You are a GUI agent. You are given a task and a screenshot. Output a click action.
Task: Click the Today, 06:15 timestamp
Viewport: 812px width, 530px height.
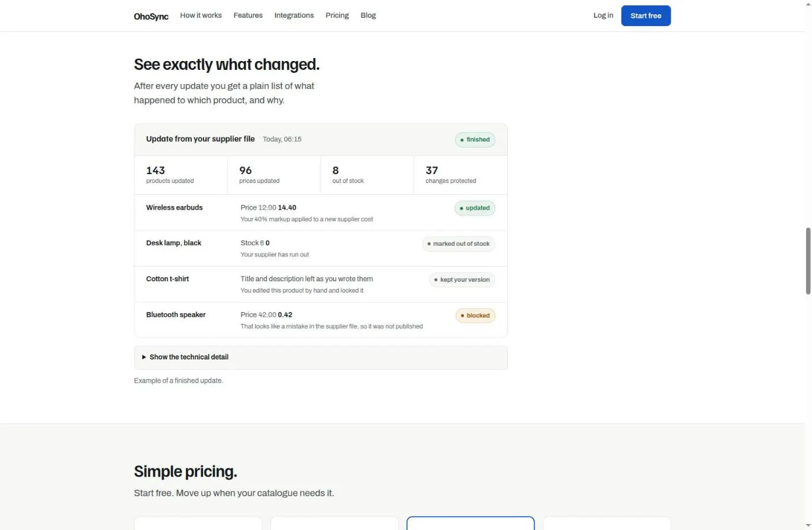282,139
